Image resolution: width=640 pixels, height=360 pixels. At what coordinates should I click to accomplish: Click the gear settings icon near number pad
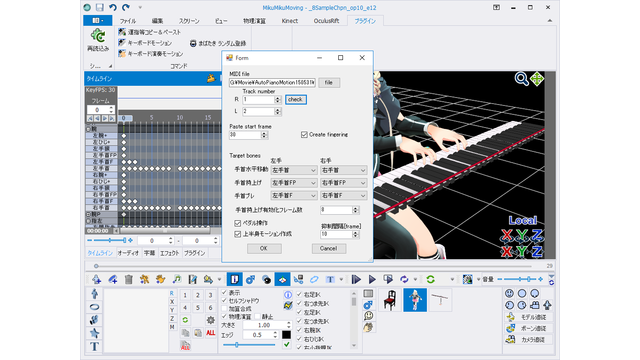click(211, 320)
